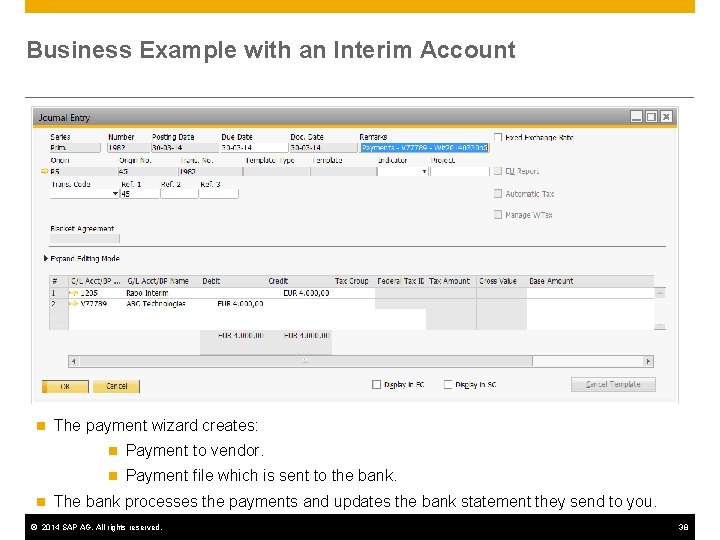Screen dimensions: 720x540
Task: Click the Ref. 2 field
Action: click(x=180, y=194)
